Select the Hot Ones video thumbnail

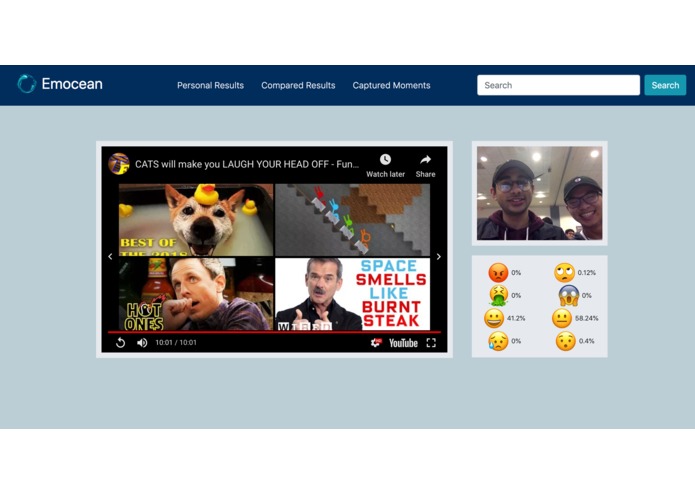click(196, 294)
